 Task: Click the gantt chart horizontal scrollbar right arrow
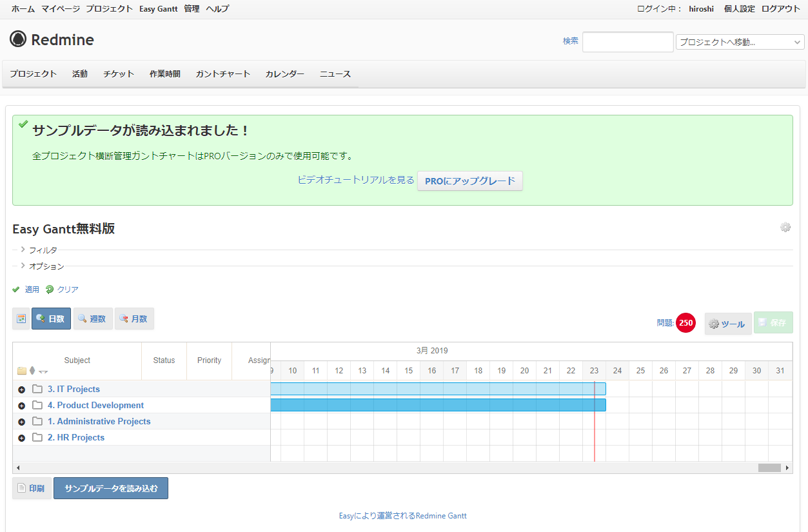[787, 468]
